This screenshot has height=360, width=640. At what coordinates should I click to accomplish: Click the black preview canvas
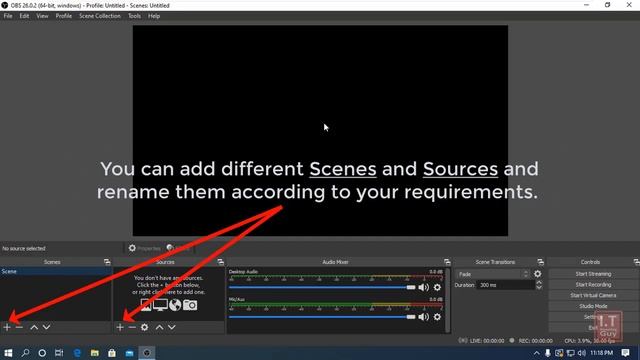point(320,131)
